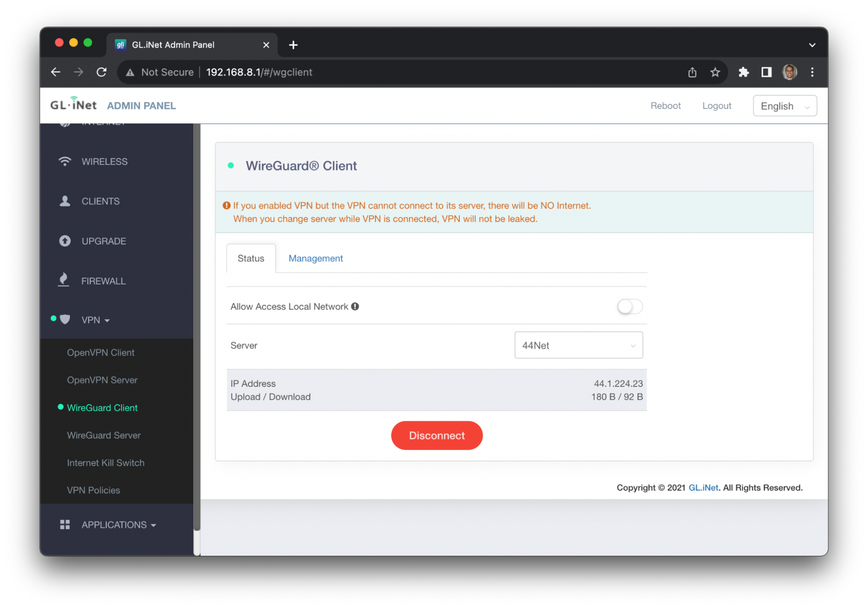Click the Reboot button
This screenshot has width=868, height=609.
[665, 105]
